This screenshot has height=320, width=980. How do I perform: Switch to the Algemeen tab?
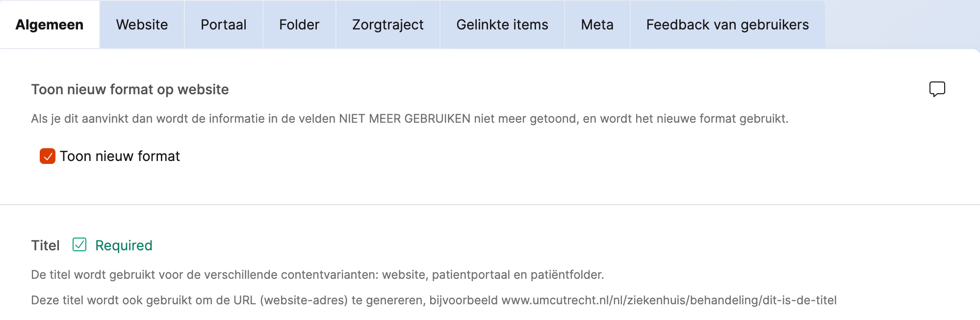click(50, 25)
